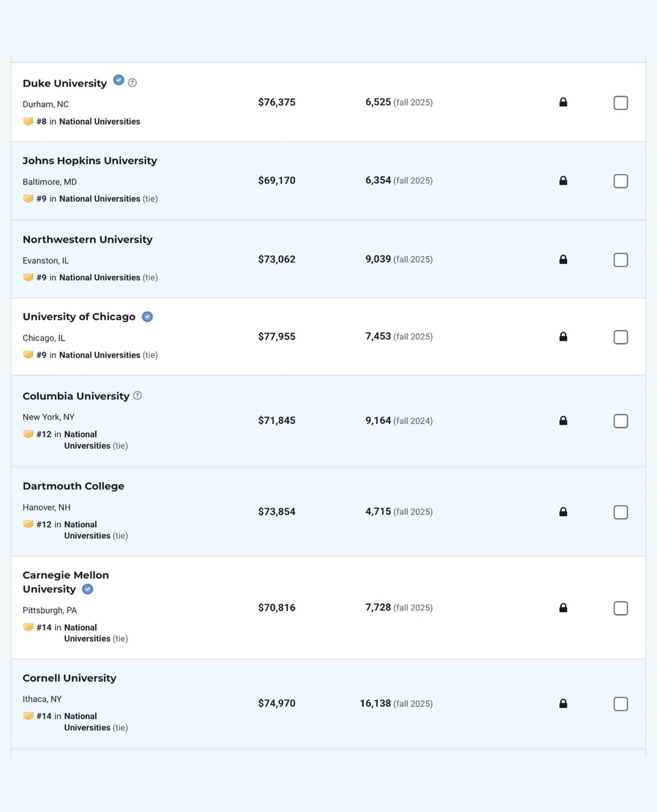Open the Northwestern University profile link

[88, 239]
